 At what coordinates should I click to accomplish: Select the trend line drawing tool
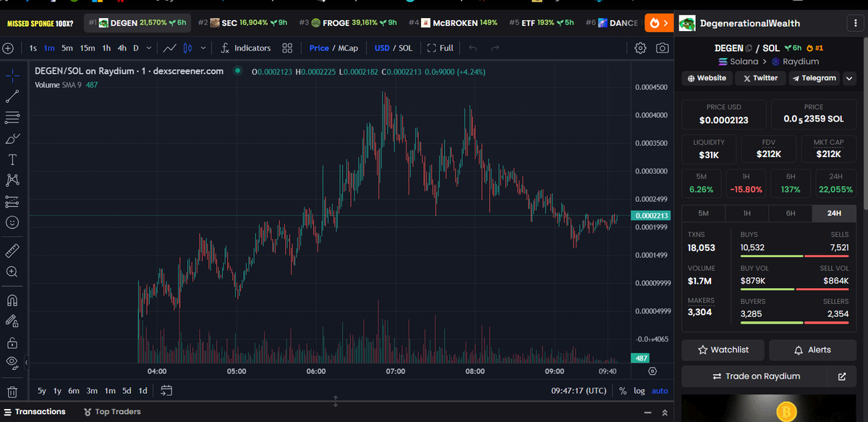12,96
